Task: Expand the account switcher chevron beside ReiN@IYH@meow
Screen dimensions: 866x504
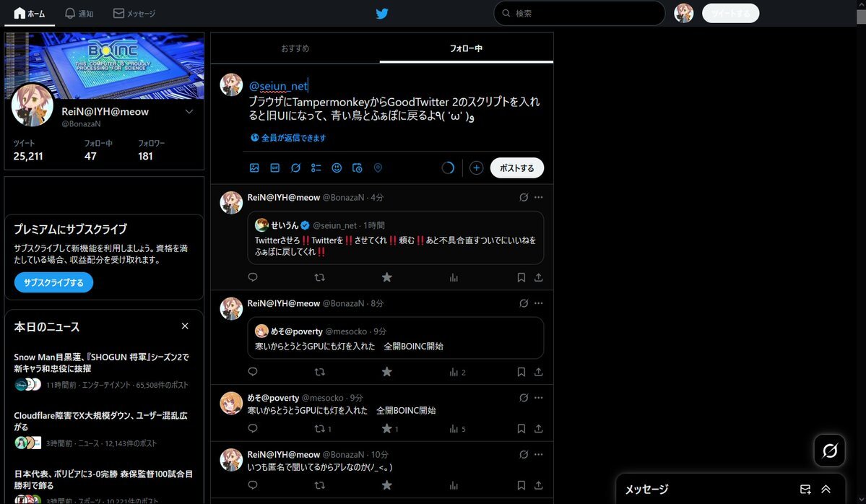Action: click(189, 112)
